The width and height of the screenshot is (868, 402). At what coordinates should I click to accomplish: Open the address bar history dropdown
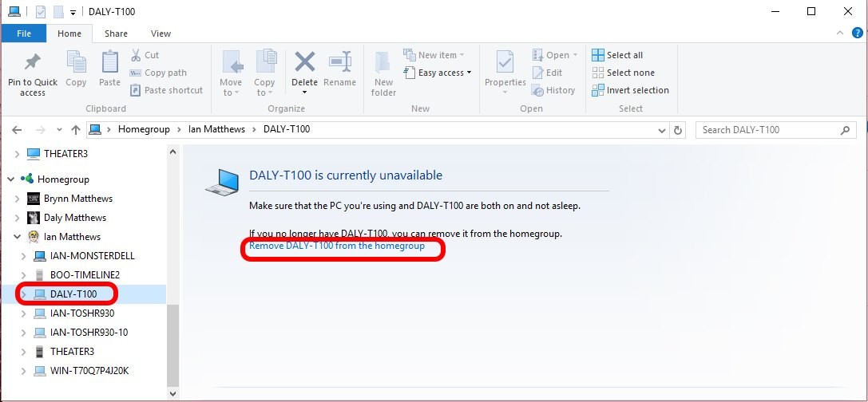[661, 130]
